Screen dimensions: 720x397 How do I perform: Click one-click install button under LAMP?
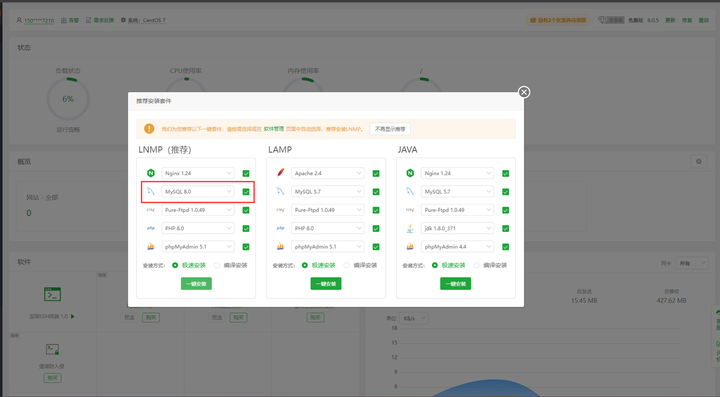[326, 284]
